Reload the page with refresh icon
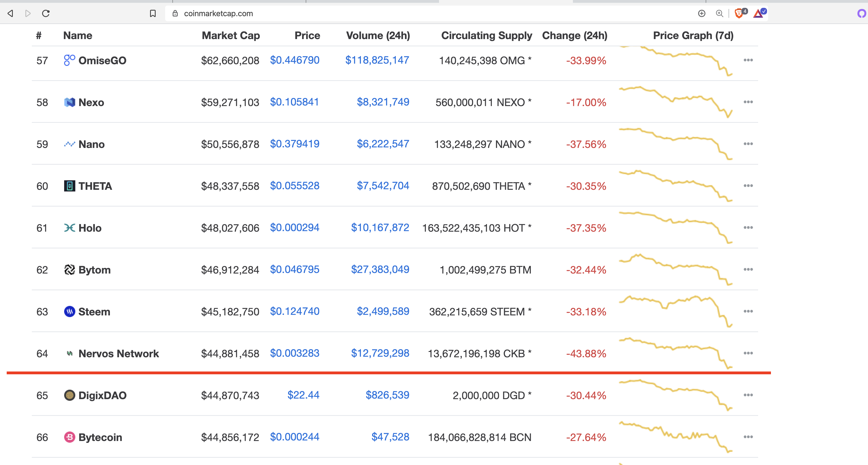This screenshot has width=868, height=465. [x=46, y=13]
